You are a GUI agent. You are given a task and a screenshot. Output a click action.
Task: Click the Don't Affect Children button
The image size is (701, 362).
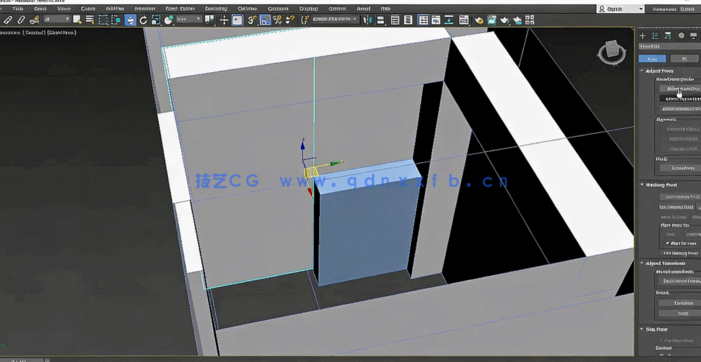(680, 281)
